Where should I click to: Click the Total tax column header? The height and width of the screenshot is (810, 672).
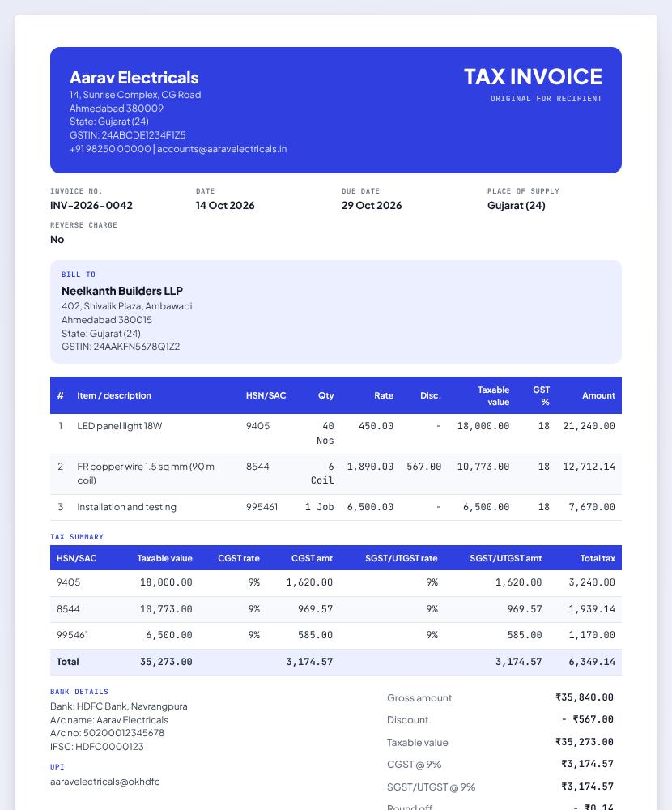pyautogui.click(x=598, y=558)
